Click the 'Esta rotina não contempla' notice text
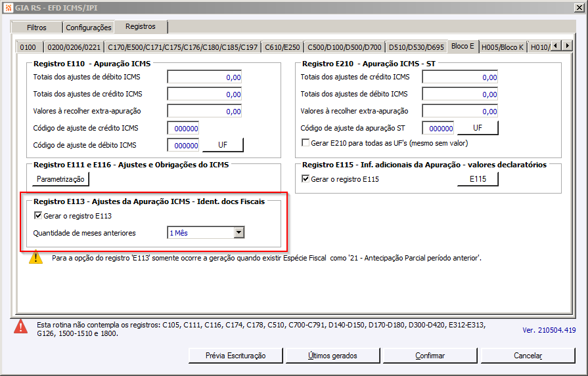Screen dimensions: 588x376 click(261, 329)
